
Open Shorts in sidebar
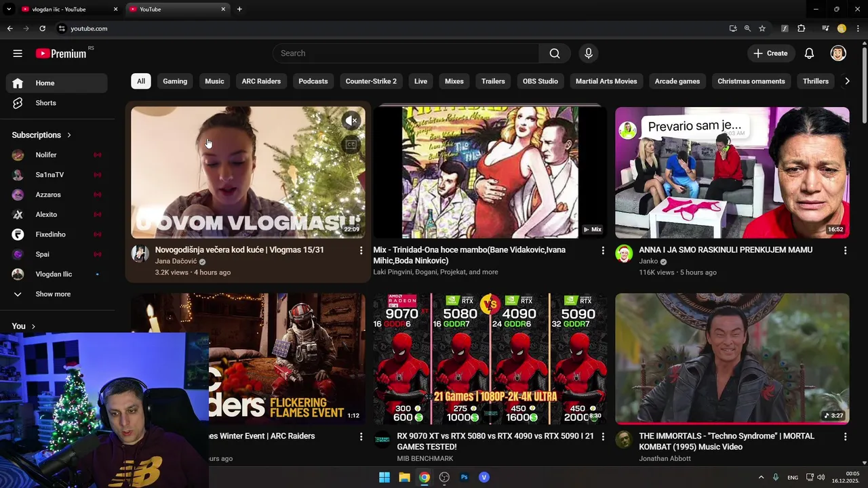[x=57, y=103]
